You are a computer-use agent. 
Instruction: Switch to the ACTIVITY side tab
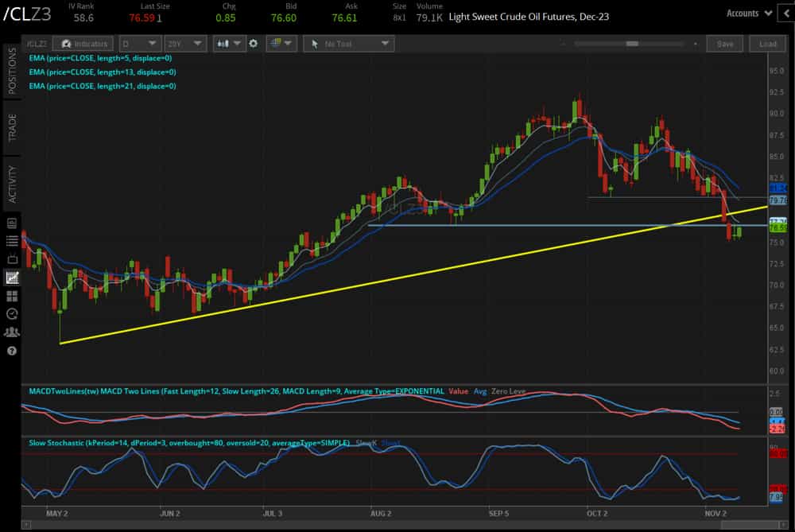pos(12,184)
